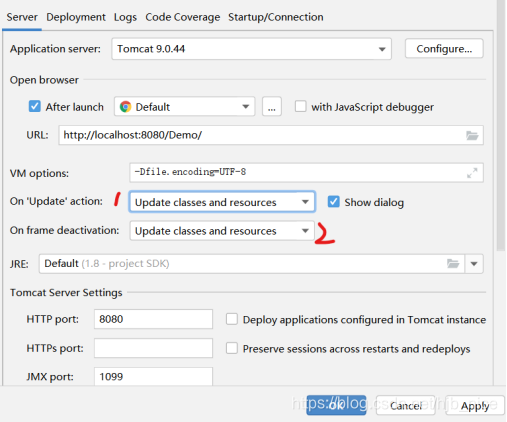507x422 pixels.
Task: Click the folder icon in URL field
Action: tap(472, 135)
